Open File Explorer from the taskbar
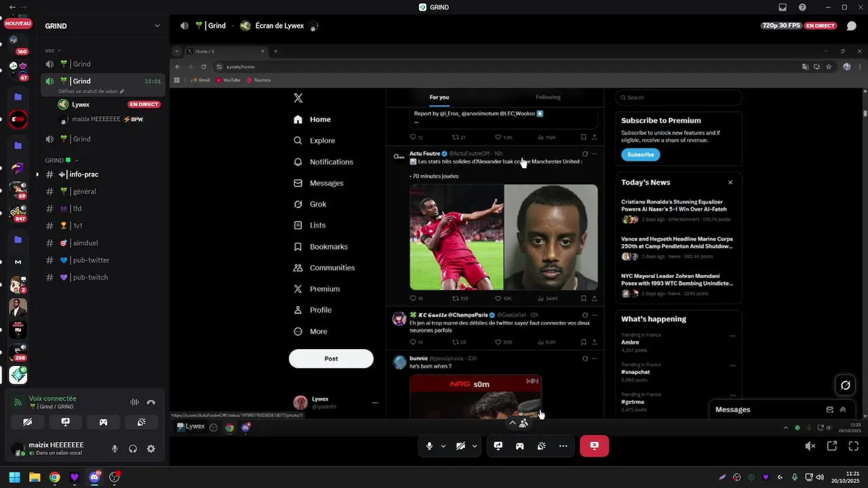This screenshot has height=488, width=868. click(35, 477)
